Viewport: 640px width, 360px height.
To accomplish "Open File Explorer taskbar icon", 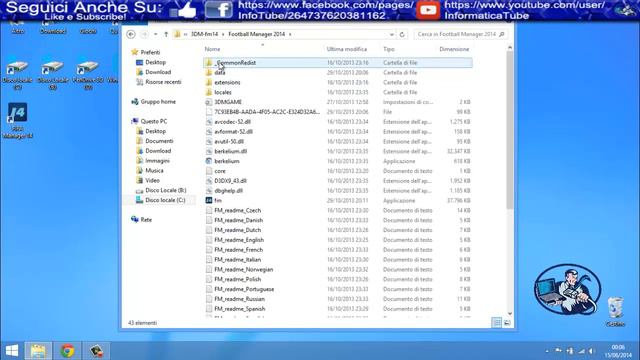I will tap(38, 351).
